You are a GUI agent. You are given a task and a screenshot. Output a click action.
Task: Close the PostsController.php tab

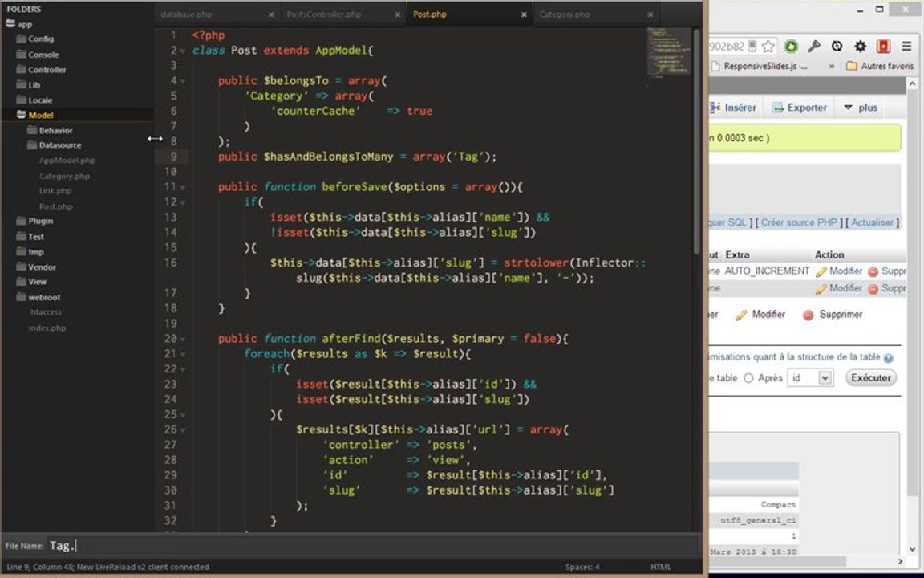click(x=397, y=14)
